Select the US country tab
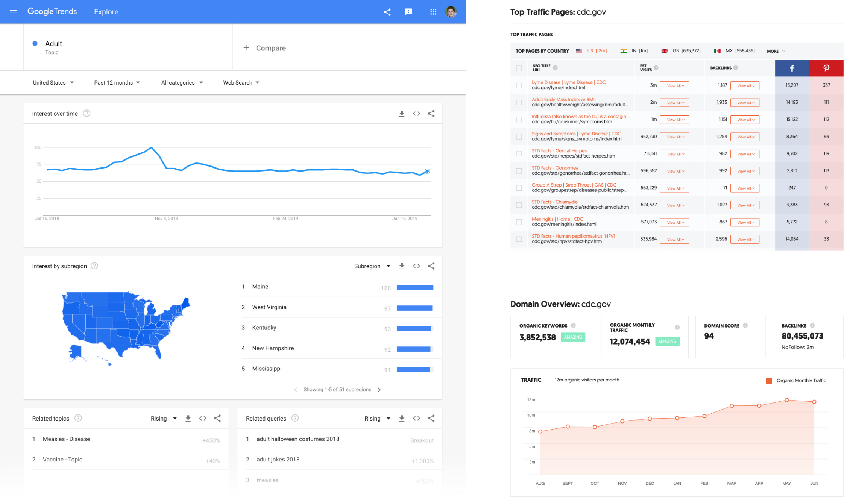Viewport: 850px width, 504px height. 591,51
